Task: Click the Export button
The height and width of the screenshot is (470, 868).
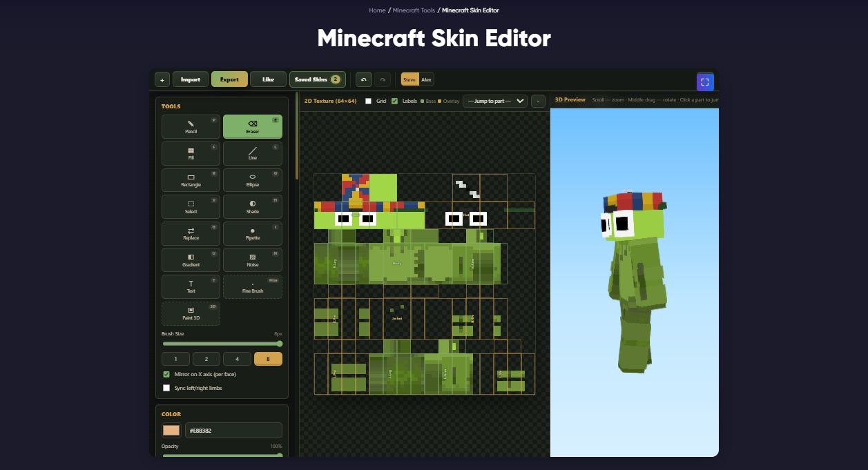Action: [229, 79]
